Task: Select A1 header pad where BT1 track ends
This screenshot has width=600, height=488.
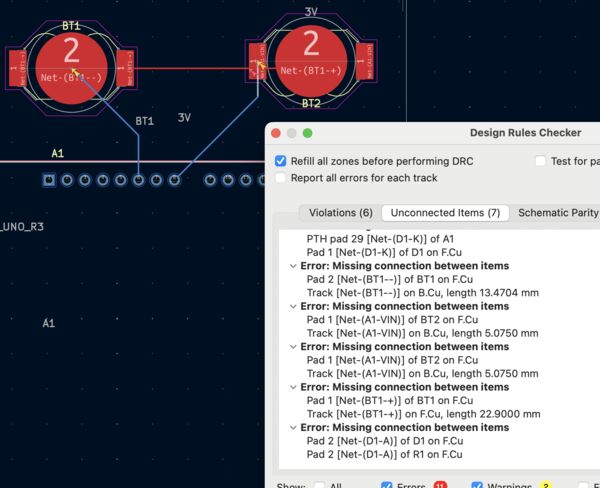Action: 139,180
